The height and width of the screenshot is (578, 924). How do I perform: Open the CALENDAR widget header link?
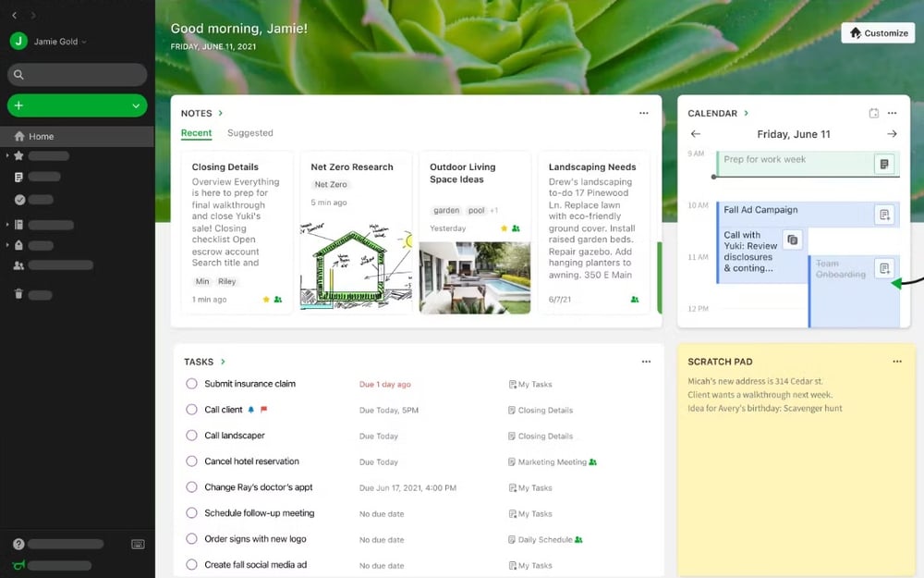tap(718, 113)
